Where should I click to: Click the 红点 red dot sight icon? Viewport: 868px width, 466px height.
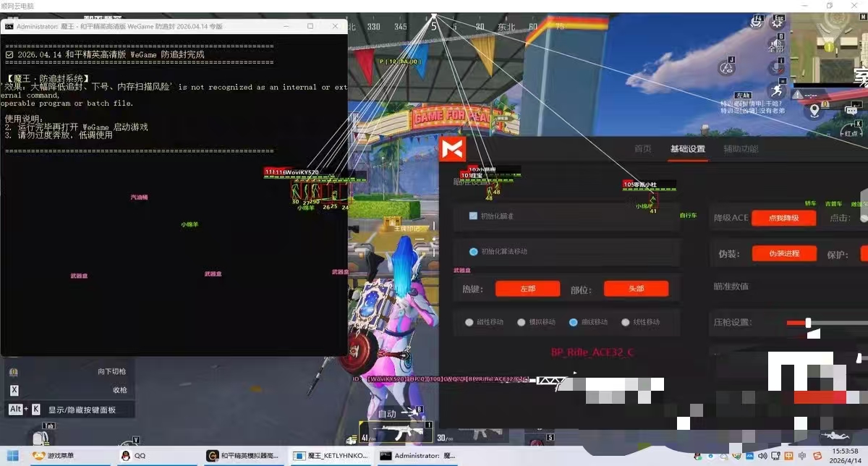(x=851, y=132)
